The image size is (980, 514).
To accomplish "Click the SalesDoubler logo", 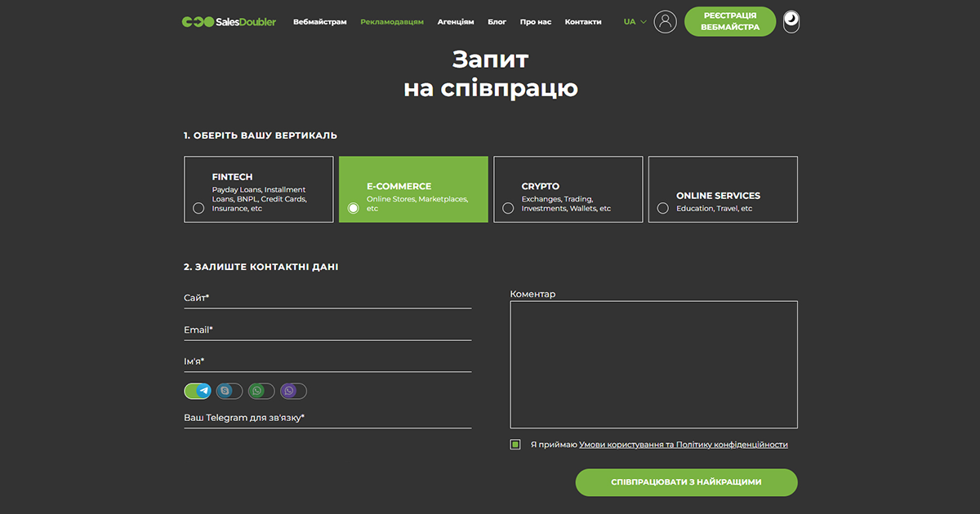I will point(229,22).
